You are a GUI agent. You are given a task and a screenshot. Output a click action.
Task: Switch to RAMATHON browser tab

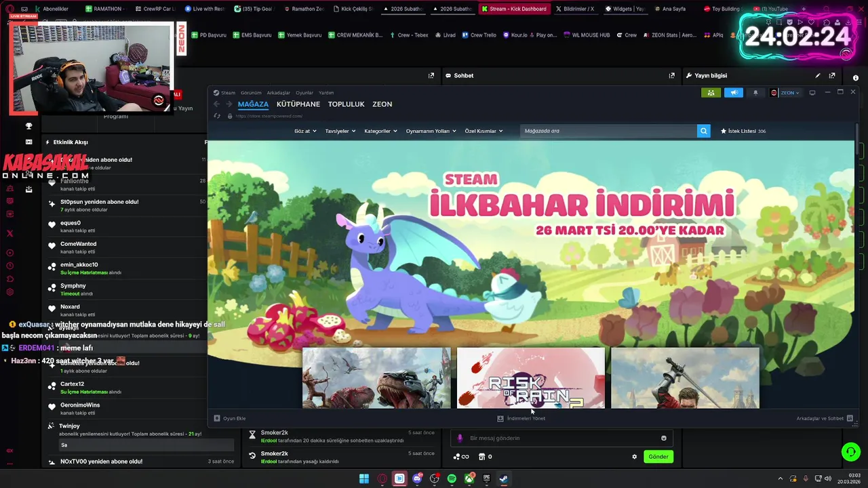105,9
